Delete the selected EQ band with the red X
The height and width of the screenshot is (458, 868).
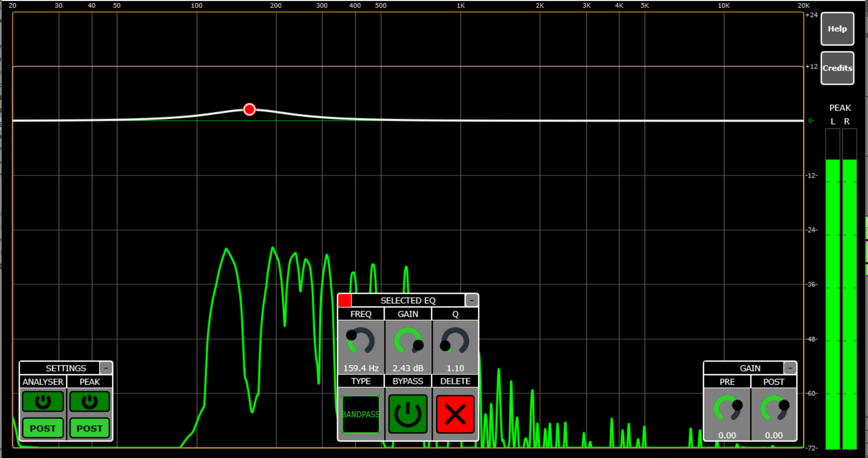(455, 414)
